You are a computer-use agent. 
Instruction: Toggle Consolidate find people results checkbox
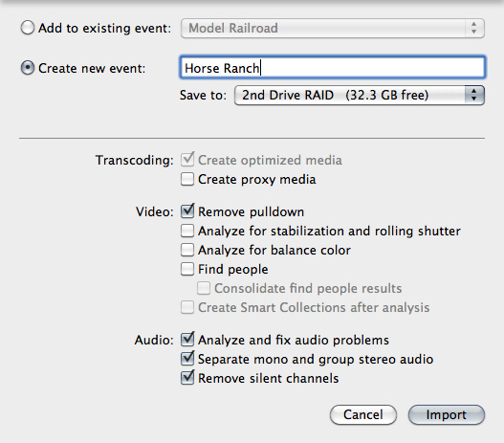point(204,288)
